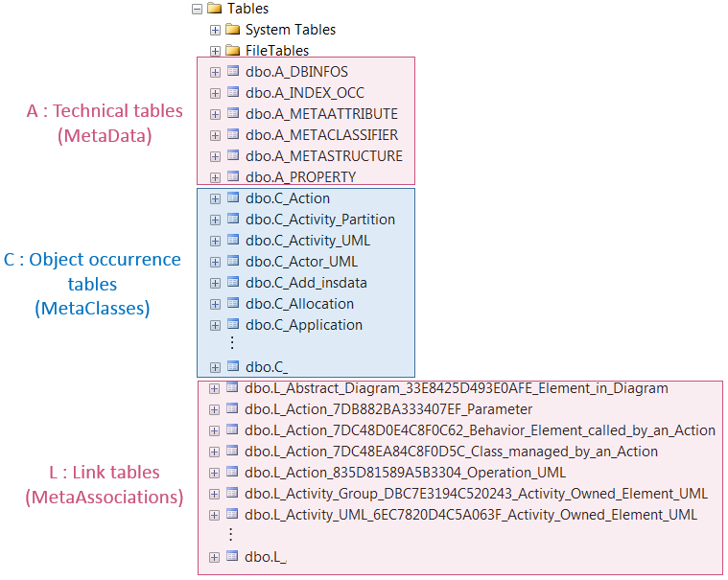Select the dbo.C_Add_insdata table
Viewport: 728px width, 580px height.
pos(306,283)
